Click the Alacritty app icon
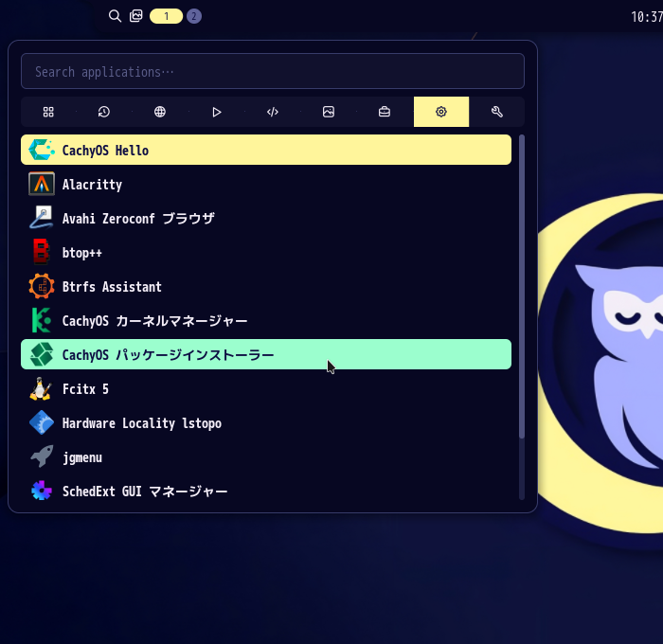 [x=42, y=184]
